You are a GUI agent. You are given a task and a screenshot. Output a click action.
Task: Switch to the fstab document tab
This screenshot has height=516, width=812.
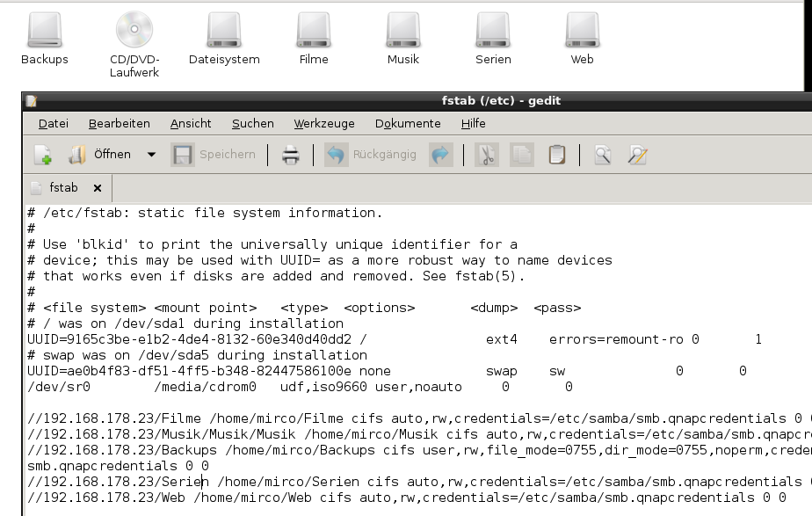[63, 187]
